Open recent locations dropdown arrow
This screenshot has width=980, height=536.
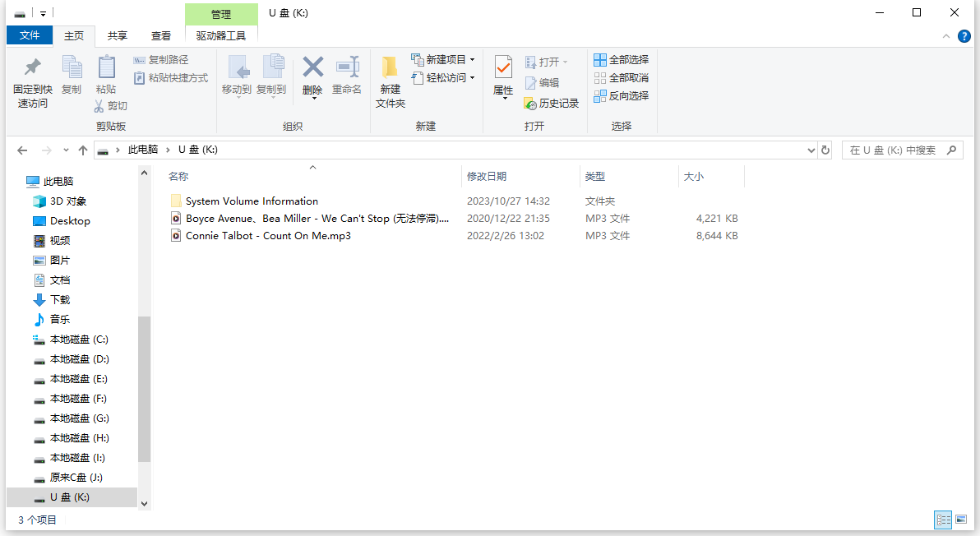66,150
